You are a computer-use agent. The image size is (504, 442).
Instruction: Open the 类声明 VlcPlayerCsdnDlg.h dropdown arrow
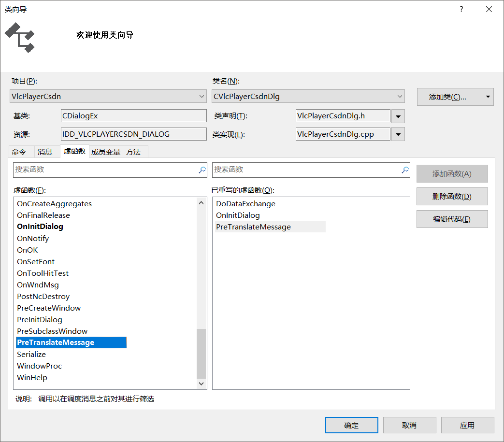398,116
